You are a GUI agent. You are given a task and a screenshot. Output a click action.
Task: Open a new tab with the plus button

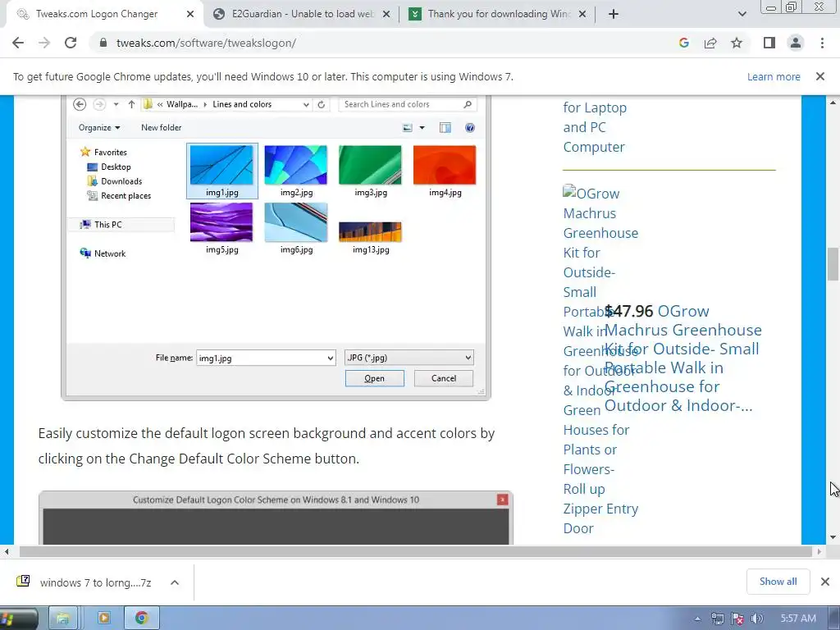point(614,14)
